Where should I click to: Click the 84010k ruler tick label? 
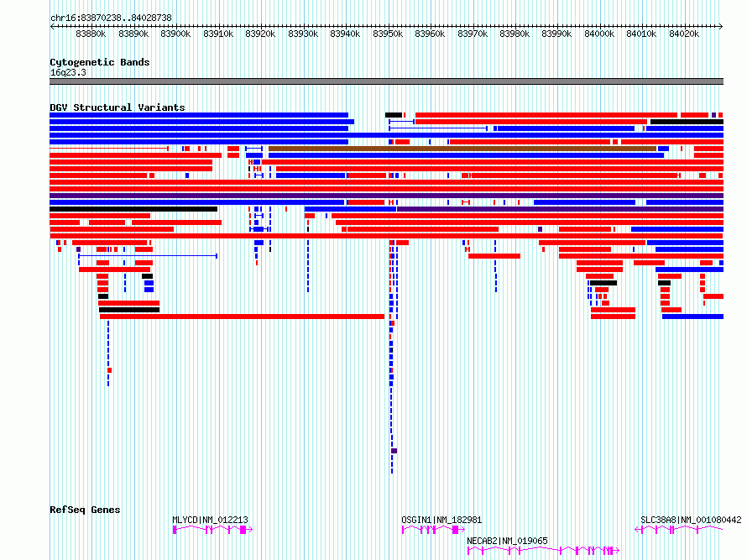[642, 34]
